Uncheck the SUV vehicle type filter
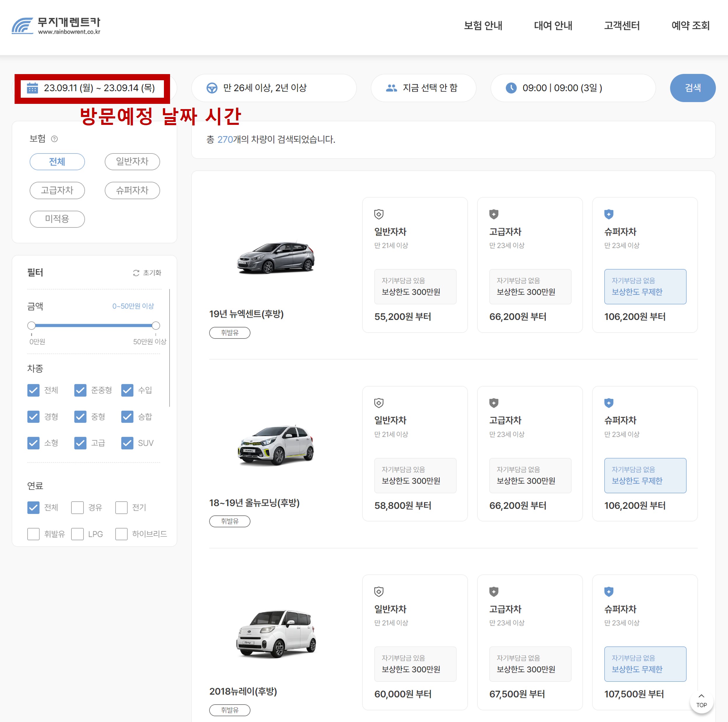 click(x=127, y=443)
